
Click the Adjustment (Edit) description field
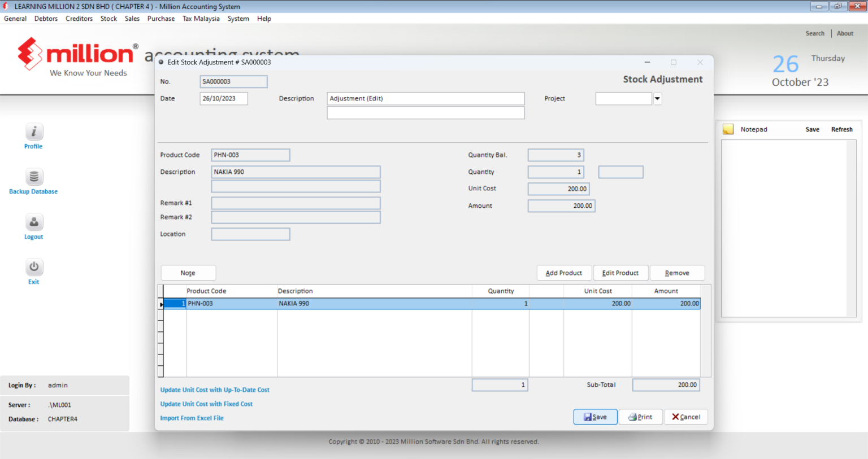point(426,99)
